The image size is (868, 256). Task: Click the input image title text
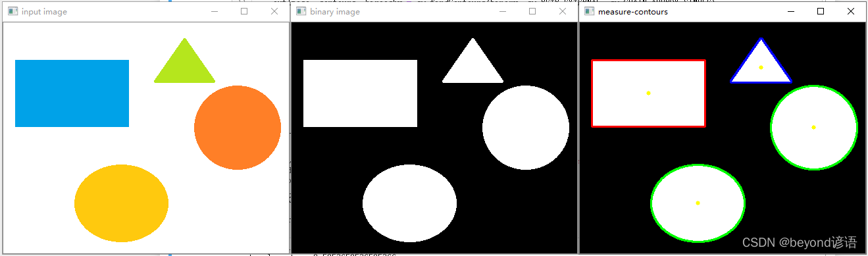44,12
